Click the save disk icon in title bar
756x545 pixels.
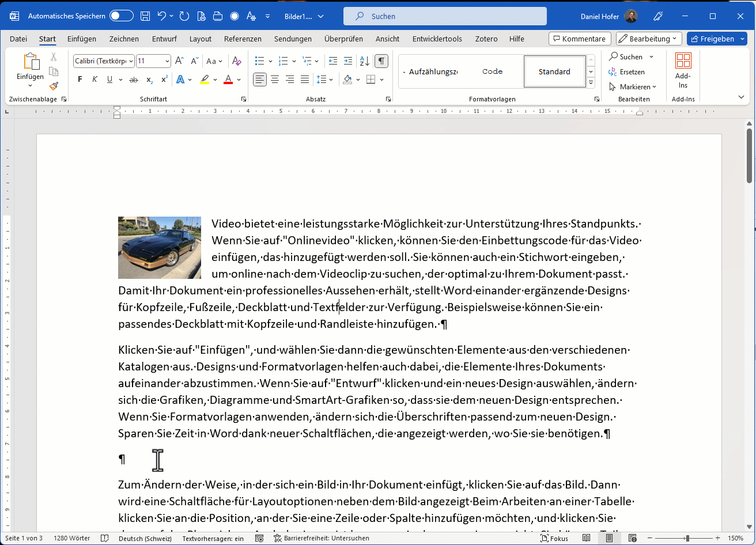click(145, 16)
